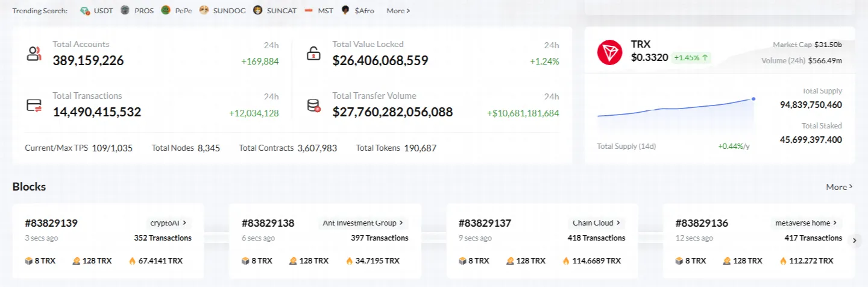
Task: Click the cube icon in block #83829137
Action: (462, 261)
